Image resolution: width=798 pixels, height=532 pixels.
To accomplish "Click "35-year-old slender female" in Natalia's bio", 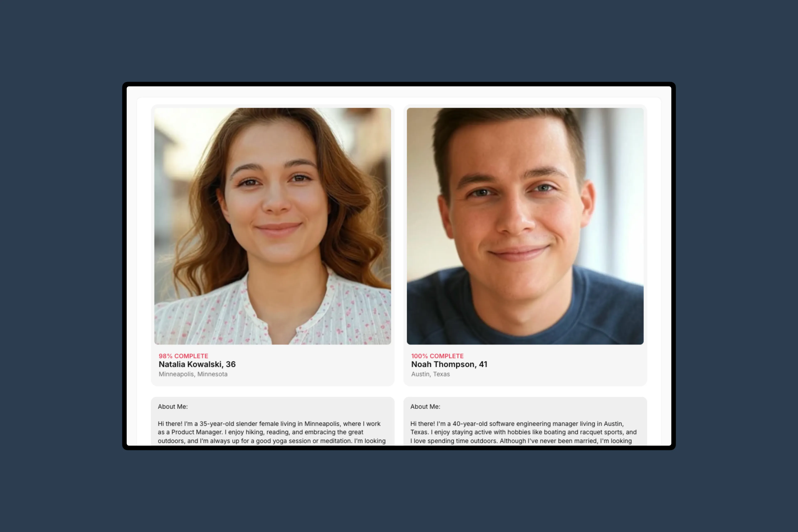I will [x=239, y=424].
